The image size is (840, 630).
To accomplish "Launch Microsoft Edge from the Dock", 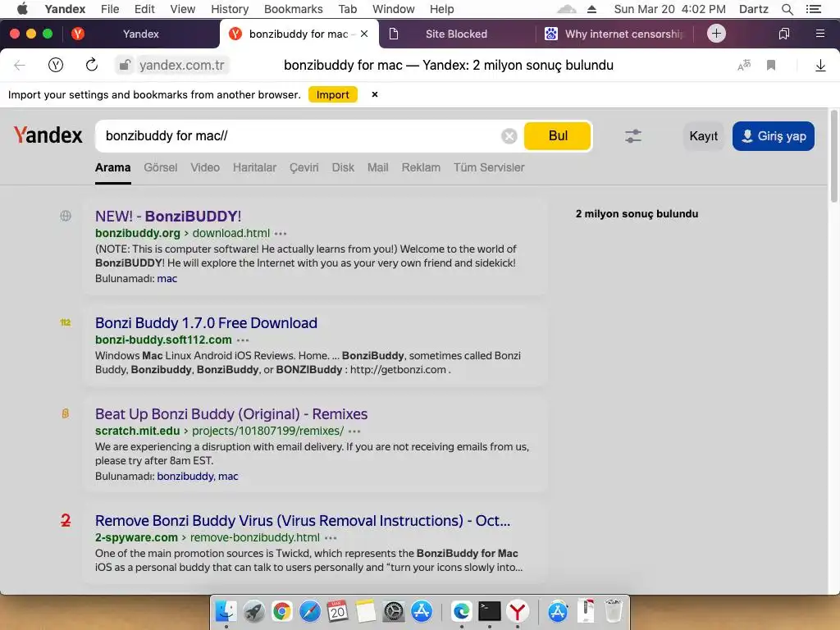I will pyautogui.click(x=461, y=611).
